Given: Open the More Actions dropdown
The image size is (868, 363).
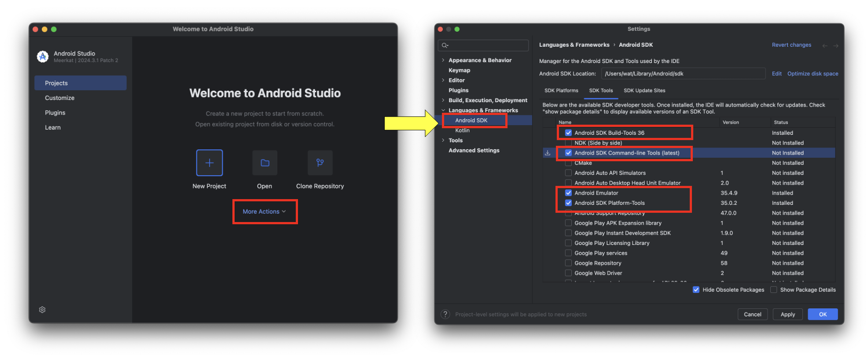Looking at the screenshot, I should pyautogui.click(x=265, y=211).
